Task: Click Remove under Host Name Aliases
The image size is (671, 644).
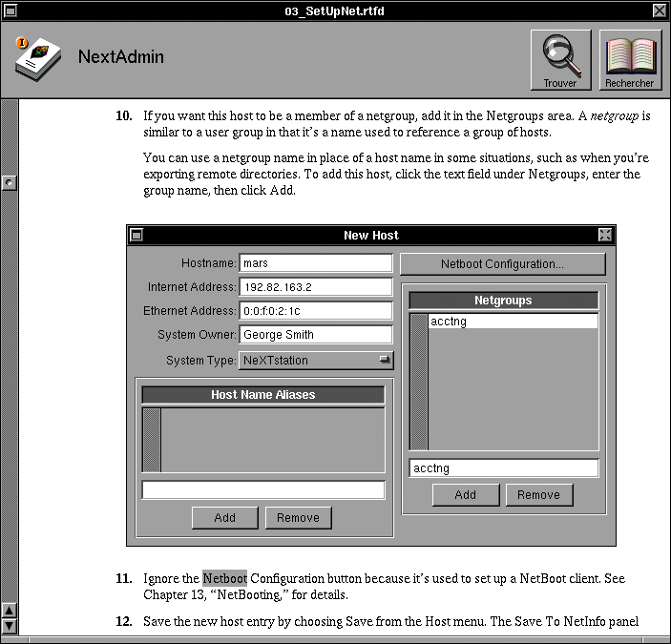Action: click(x=298, y=518)
